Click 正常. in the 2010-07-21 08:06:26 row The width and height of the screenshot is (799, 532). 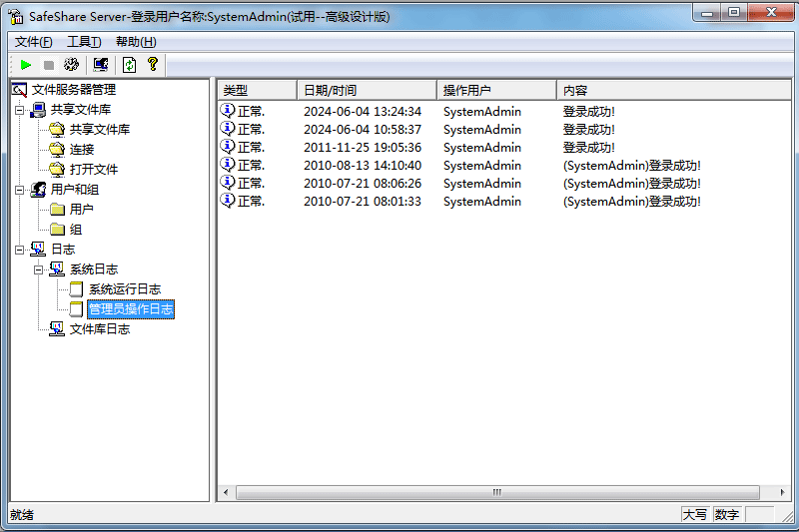click(x=252, y=184)
